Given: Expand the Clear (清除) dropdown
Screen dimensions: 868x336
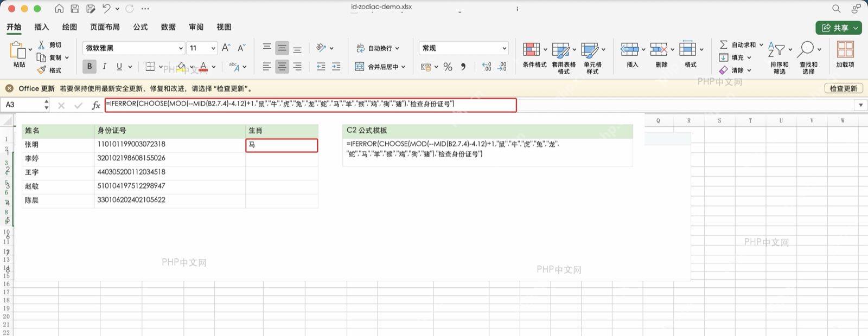Looking at the screenshot, I should tap(749, 70).
